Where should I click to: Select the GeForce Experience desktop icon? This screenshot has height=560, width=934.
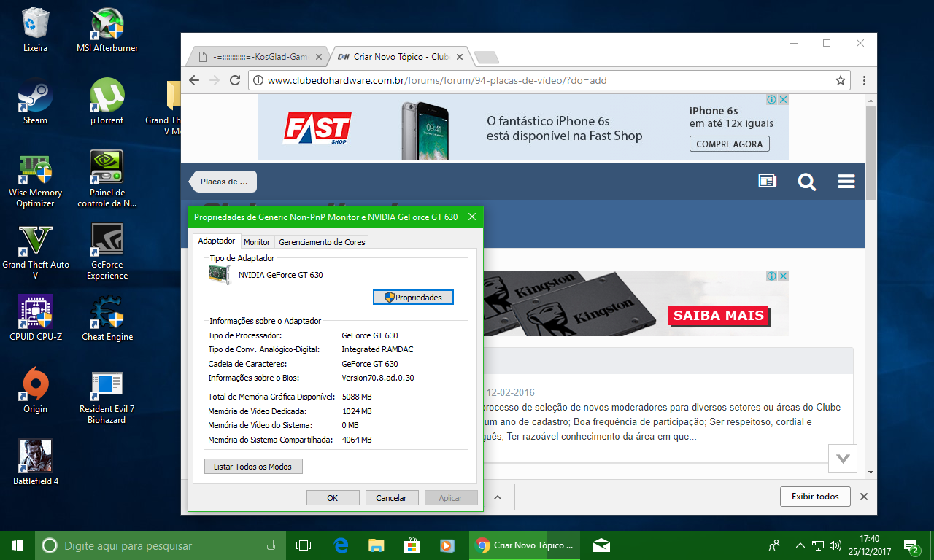click(x=107, y=252)
